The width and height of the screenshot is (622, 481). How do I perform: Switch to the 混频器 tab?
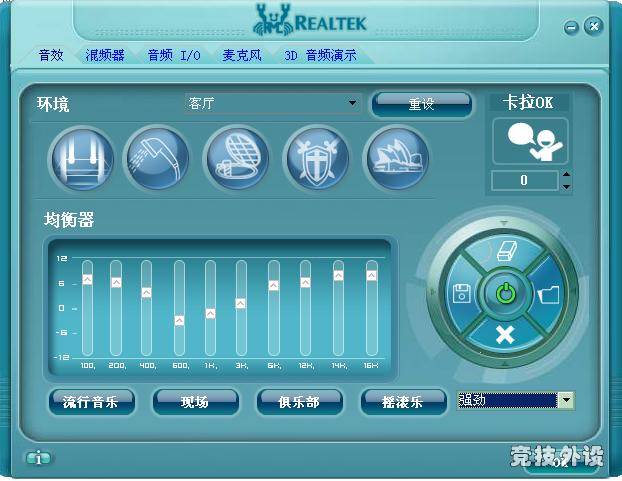(x=105, y=55)
